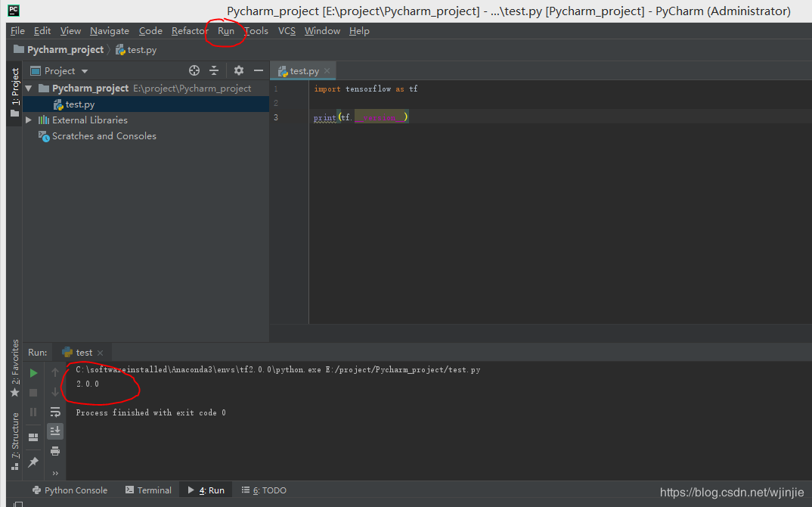Open the Project view dropdown

tap(59, 71)
